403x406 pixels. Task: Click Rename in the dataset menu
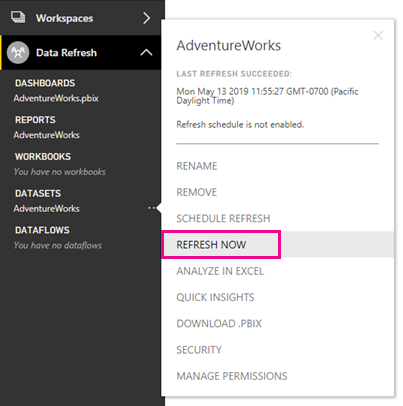[x=197, y=166]
